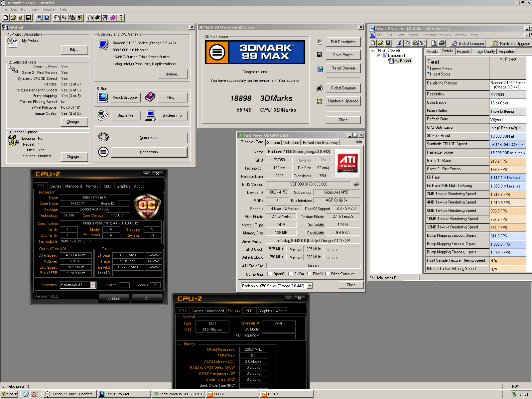The height and width of the screenshot is (399, 532).
Task: Click the yellow question mark toolbar icon
Action: (x=121, y=18)
